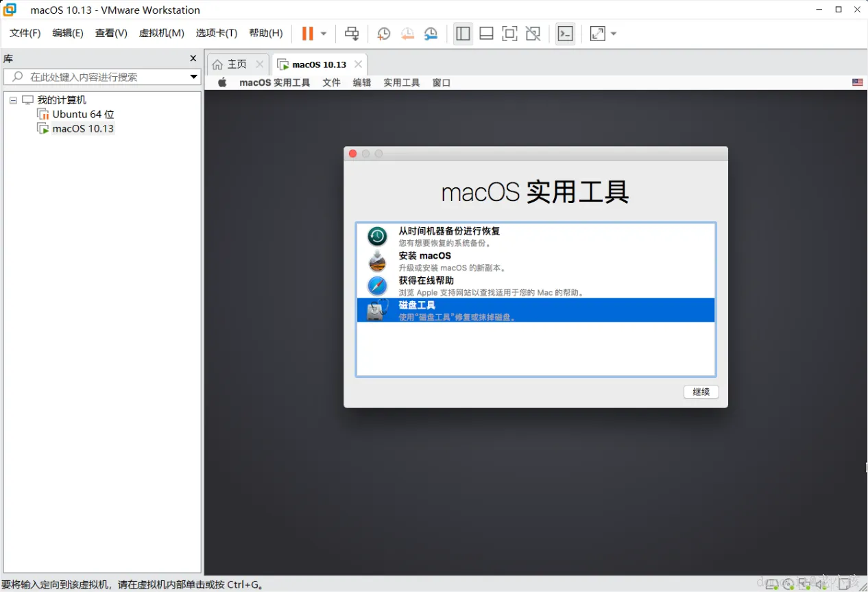Open the guest 编辑 menu
Viewport: 868px width, 592px height.
[x=362, y=82]
